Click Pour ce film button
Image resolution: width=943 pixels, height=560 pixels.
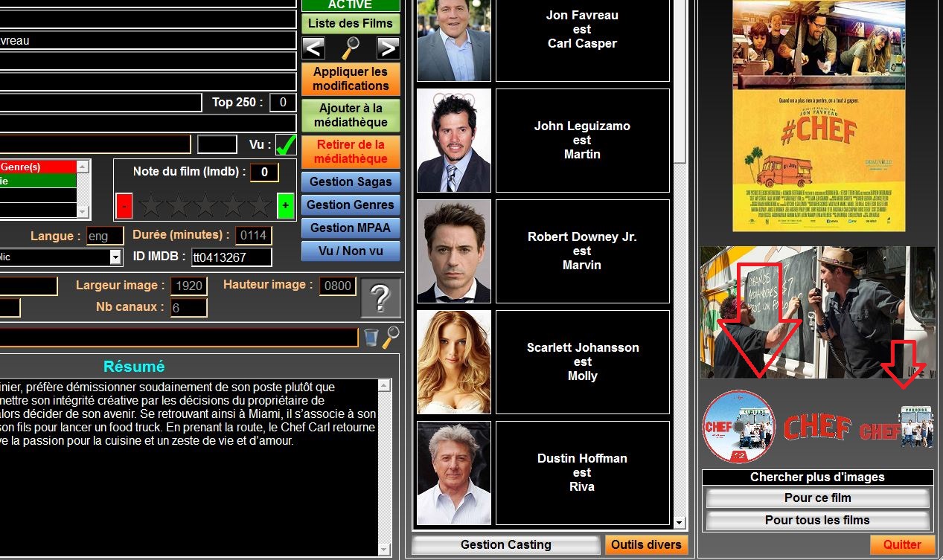click(x=817, y=498)
